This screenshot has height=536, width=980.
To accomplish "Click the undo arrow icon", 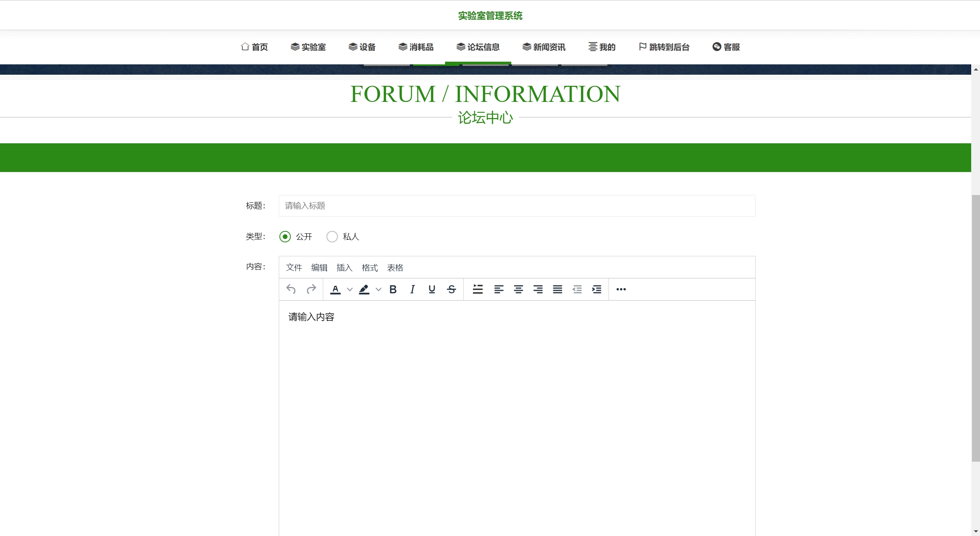I will pos(291,289).
